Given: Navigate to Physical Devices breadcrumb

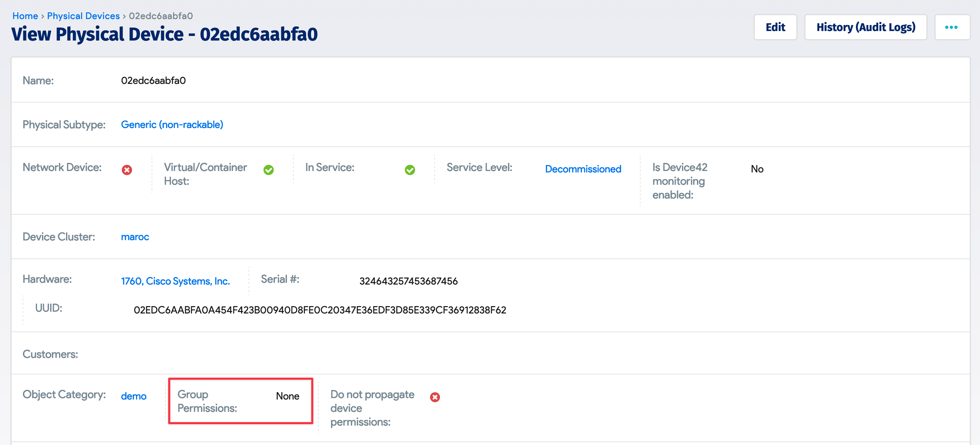Looking at the screenshot, I should tap(83, 16).
